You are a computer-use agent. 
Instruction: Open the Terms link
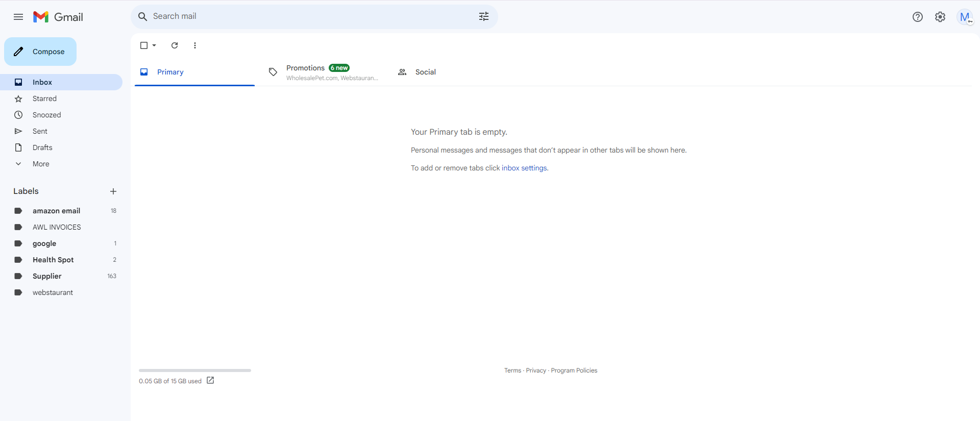coord(512,370)
